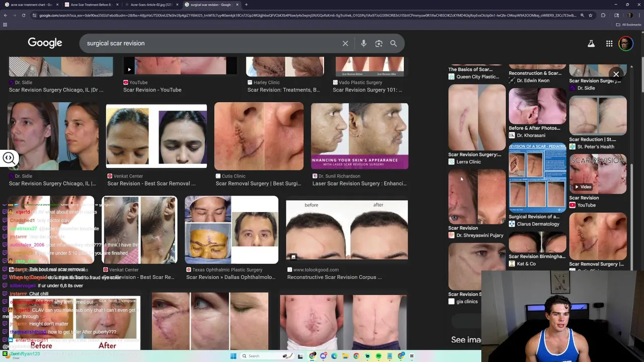Screen dimensions: 644x362
Task: Open Google Lens image search icon
Action: pyautogui.click(x=379, y=43)
